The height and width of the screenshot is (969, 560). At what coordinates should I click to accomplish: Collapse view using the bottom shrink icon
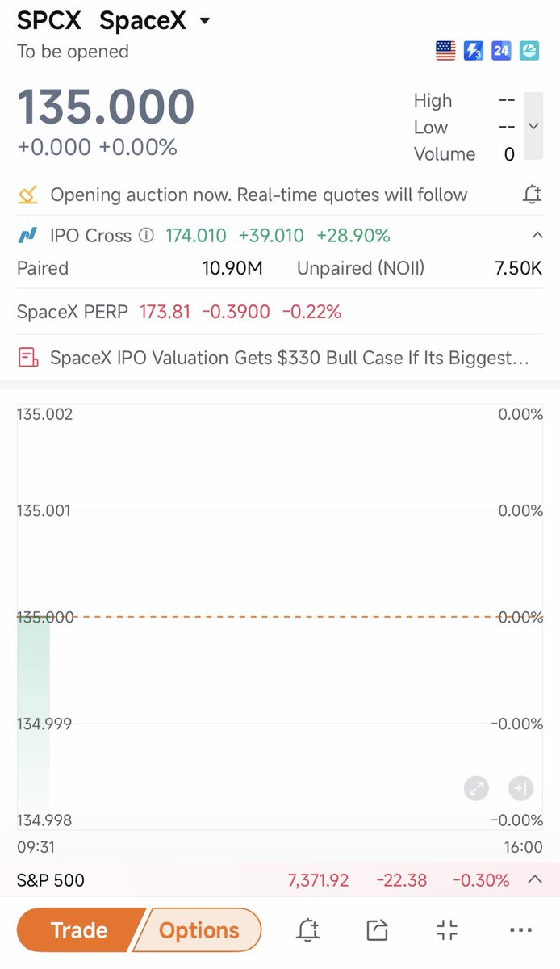(447, 930)
